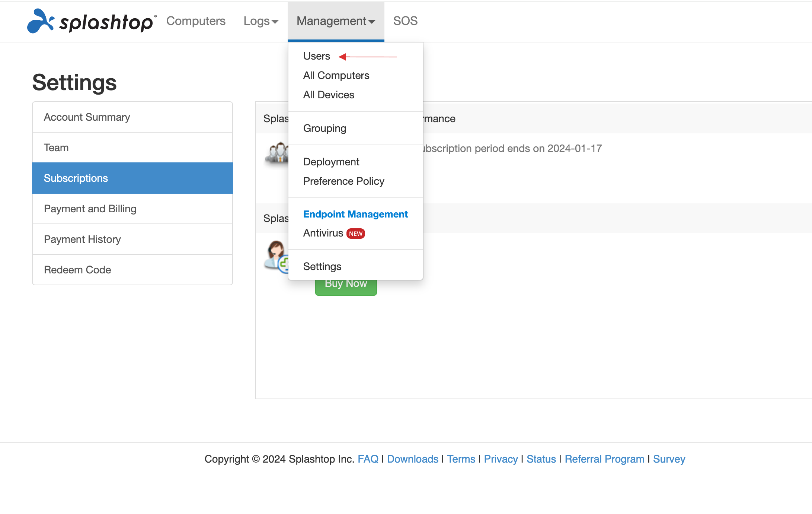Click the support agent SOS icon
Screen dimensions: 812x514
coord(276,256)
